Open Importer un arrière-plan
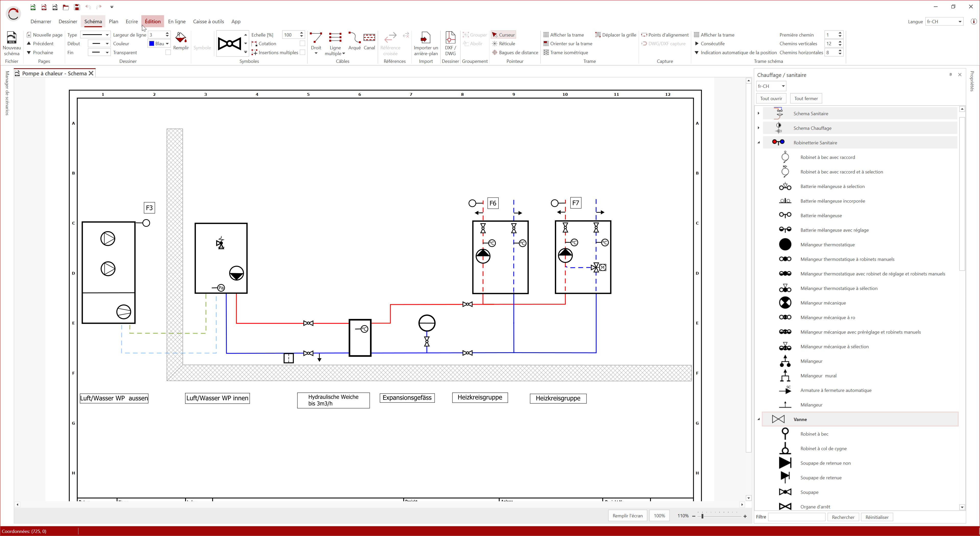The width and height of the screenshot is (980, 536). [425, 38]
